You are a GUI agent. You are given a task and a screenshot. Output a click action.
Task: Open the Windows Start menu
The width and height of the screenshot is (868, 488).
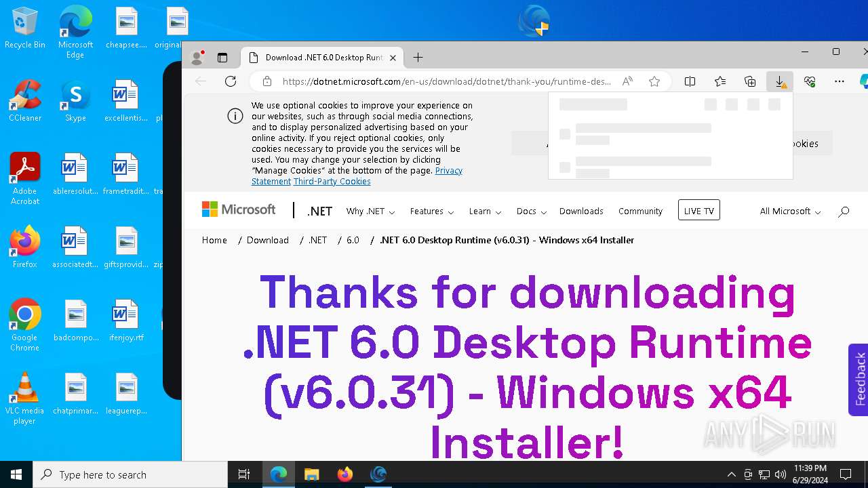pyautogui.click(x=16, y=474)
